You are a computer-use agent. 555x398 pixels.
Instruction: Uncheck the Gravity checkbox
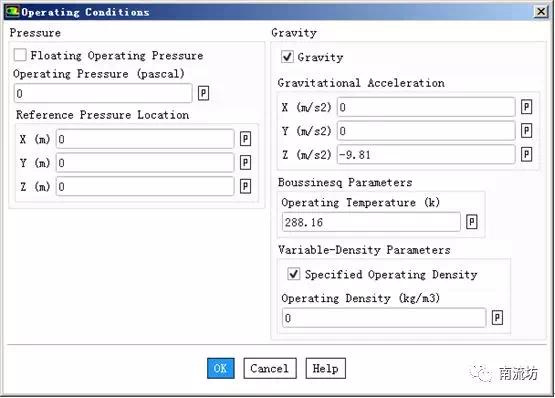click(287, 57)
